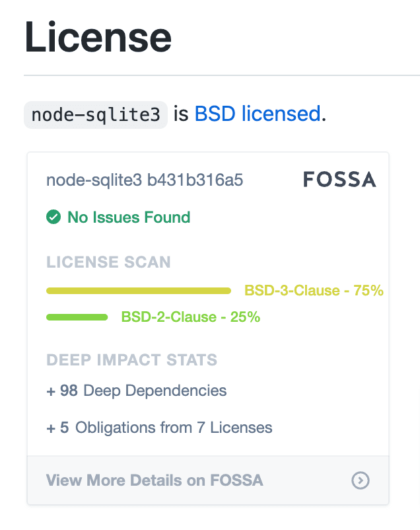
Task: Click the plus sign before 98
Action: pos(51,391)
